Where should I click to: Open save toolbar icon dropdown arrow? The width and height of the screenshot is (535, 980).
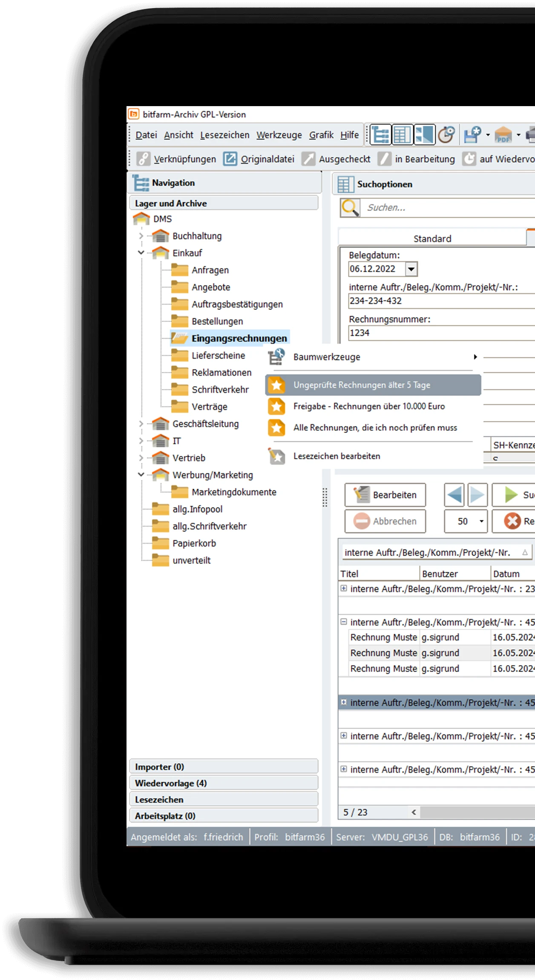(488, 135)
